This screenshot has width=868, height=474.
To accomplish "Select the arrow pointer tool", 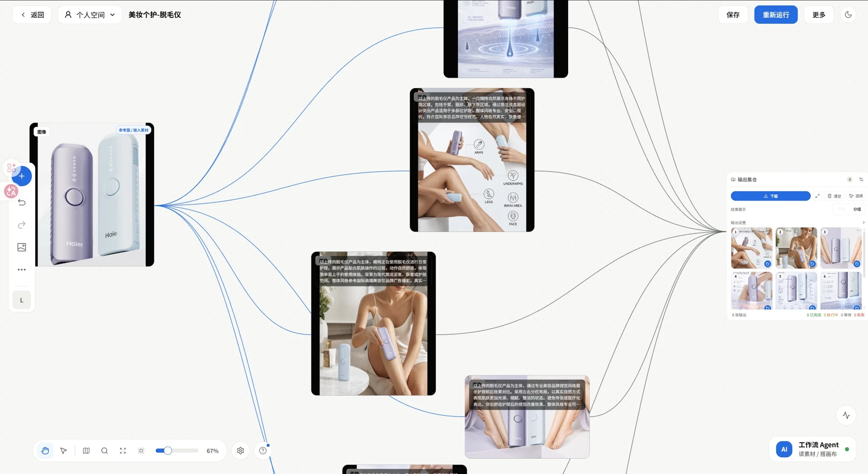I will (64, 451).
